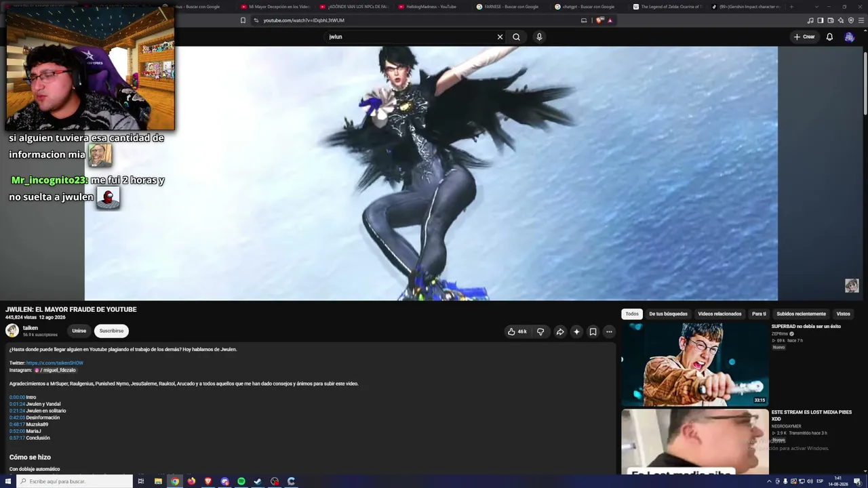This screenshot has width=868, height=488.
Task: Open the browser main hamburger menu
Action: click(x=861, y=20)
